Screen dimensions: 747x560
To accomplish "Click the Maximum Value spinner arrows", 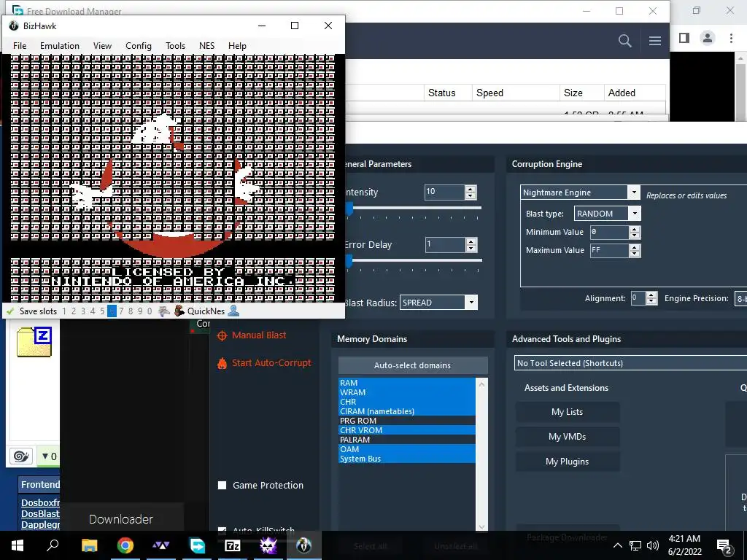I will click(x=635, y=251).
